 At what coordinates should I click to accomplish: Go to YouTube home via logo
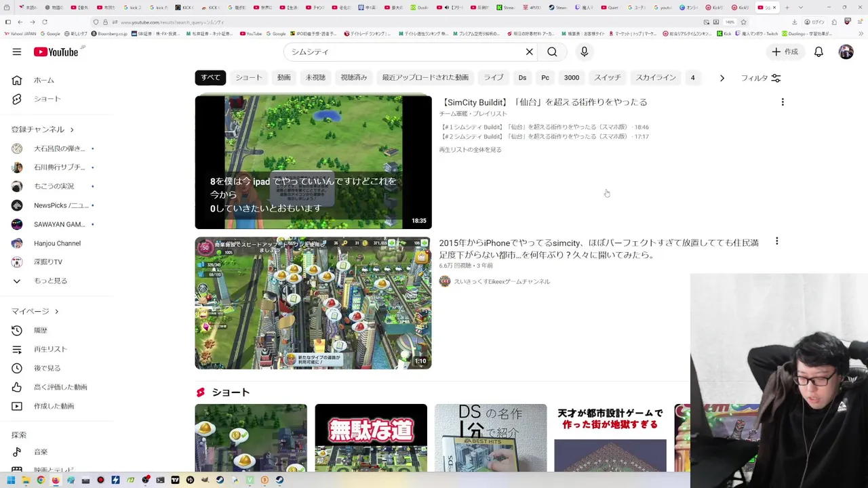56,52
